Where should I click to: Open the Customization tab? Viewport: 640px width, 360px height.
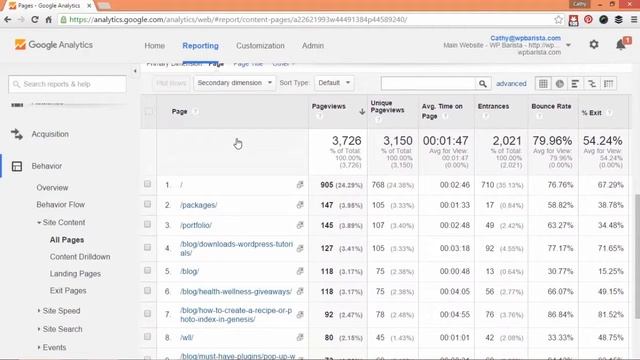pos(260,46)
